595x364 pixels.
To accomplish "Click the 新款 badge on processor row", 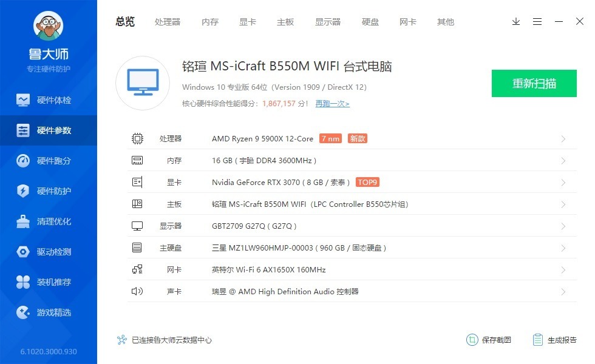I will pyautogui.click(x=358, y=138).
